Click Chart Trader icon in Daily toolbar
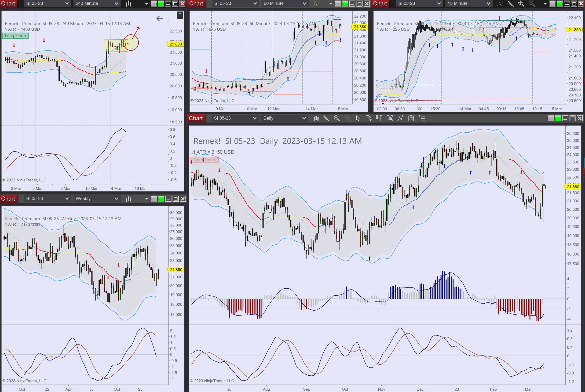 pos(379,118)
